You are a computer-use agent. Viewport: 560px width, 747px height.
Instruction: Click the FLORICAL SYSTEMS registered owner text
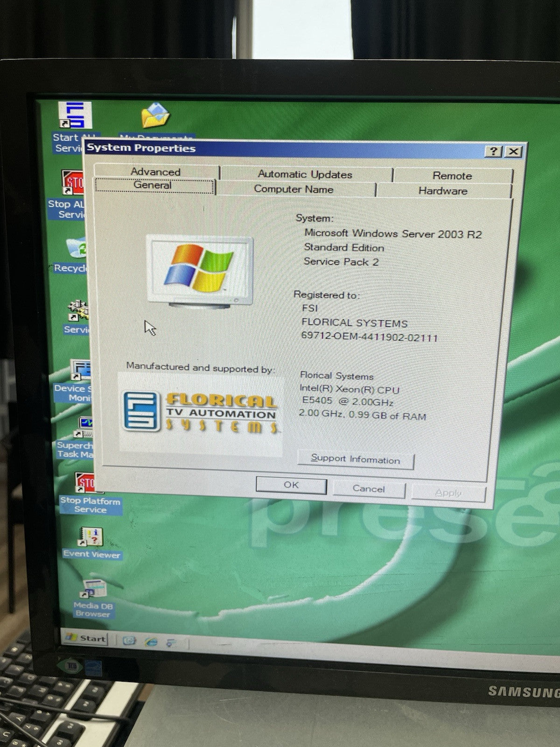click(355, 323)
